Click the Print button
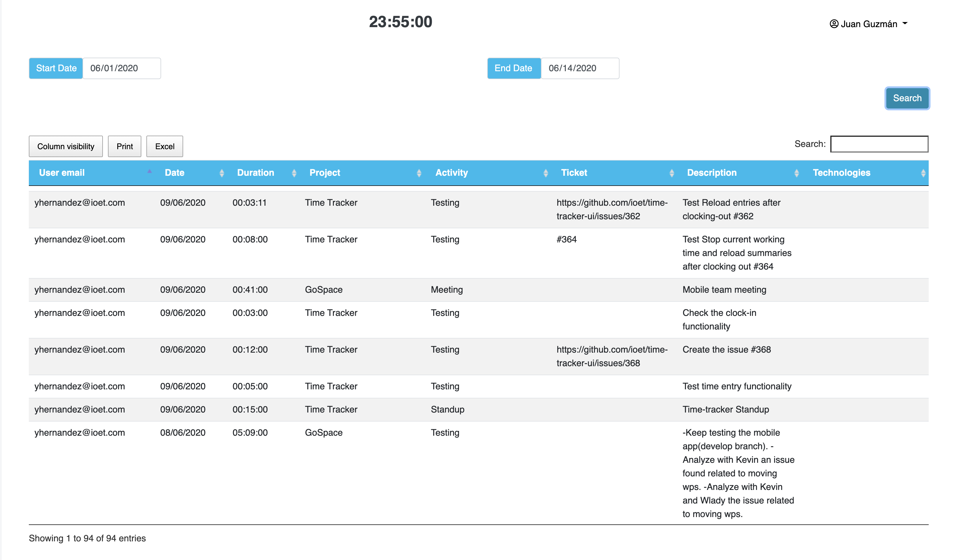The width and height of the screenshot is (953, 560). click(x=124, y=146)
